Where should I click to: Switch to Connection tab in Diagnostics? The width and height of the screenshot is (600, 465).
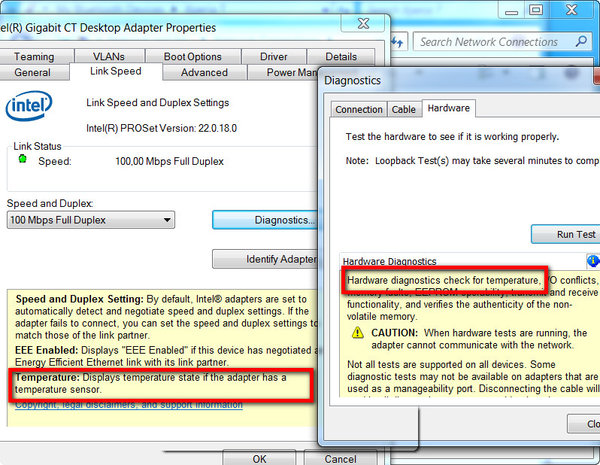(359, 109)
